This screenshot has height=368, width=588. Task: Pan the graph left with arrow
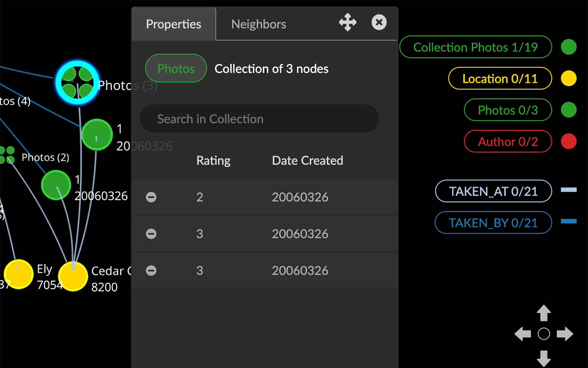click(523, 334)
